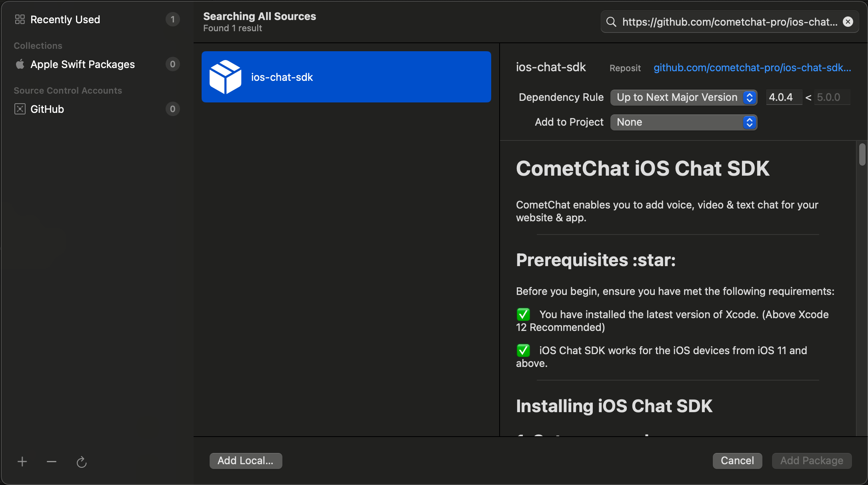
Task: Open the github.com/cometchat-pro repository link
Action: tap(752, 68)
